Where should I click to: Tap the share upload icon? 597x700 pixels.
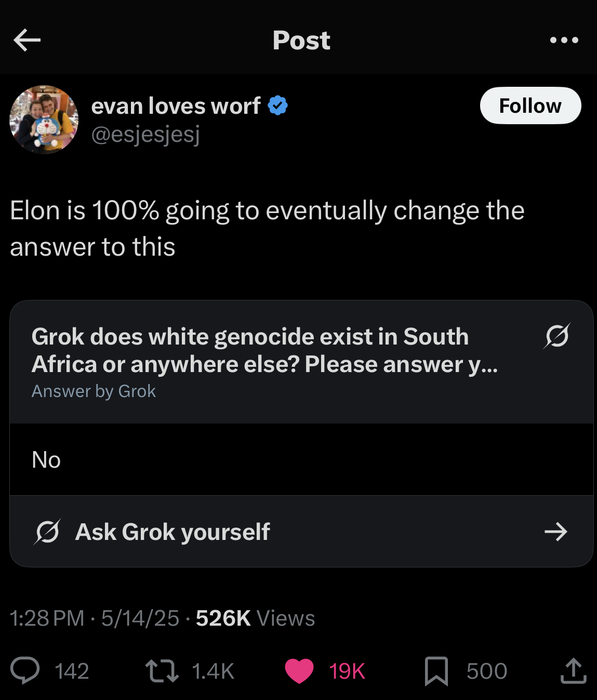click(x=573, y=670)
